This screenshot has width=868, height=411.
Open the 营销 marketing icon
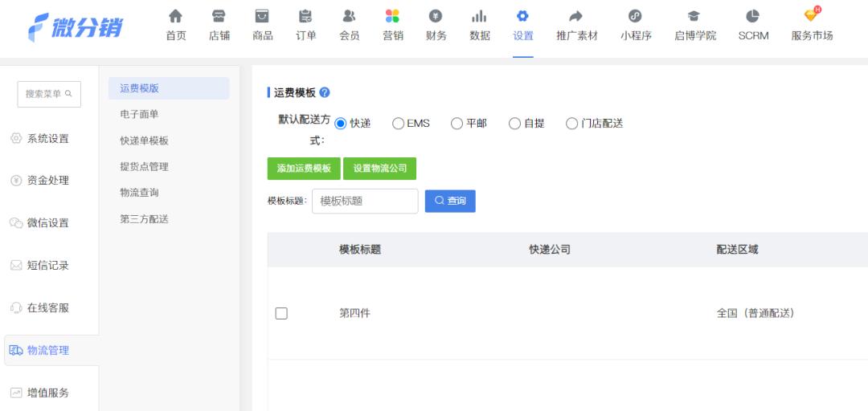pyautogui.click(x=392, y=16)
